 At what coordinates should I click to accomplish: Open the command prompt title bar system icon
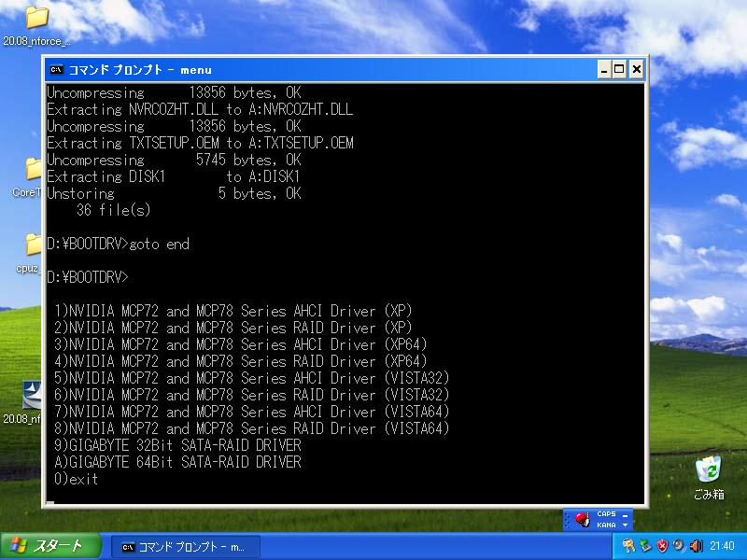pyautogui.click(x=56, y=69)
